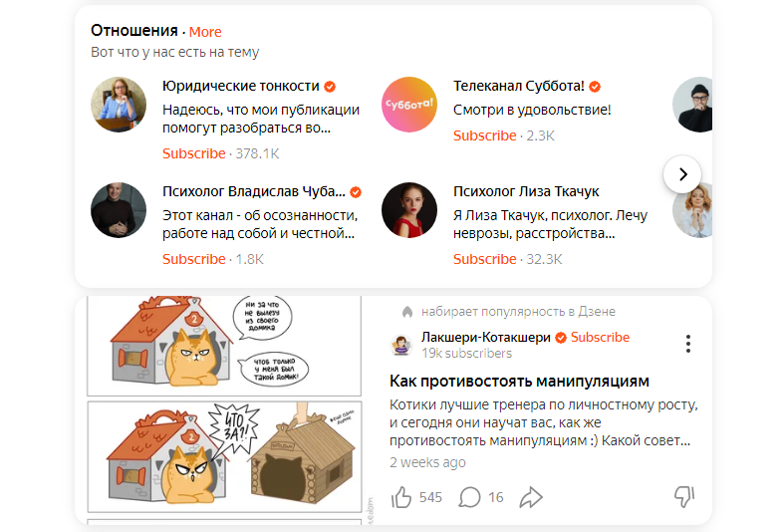Image resolution: width=783 pixels, height=532 pixels.
Task: Open Лакшери-Котакшери channel name link
Action: [x=486, y=337]
